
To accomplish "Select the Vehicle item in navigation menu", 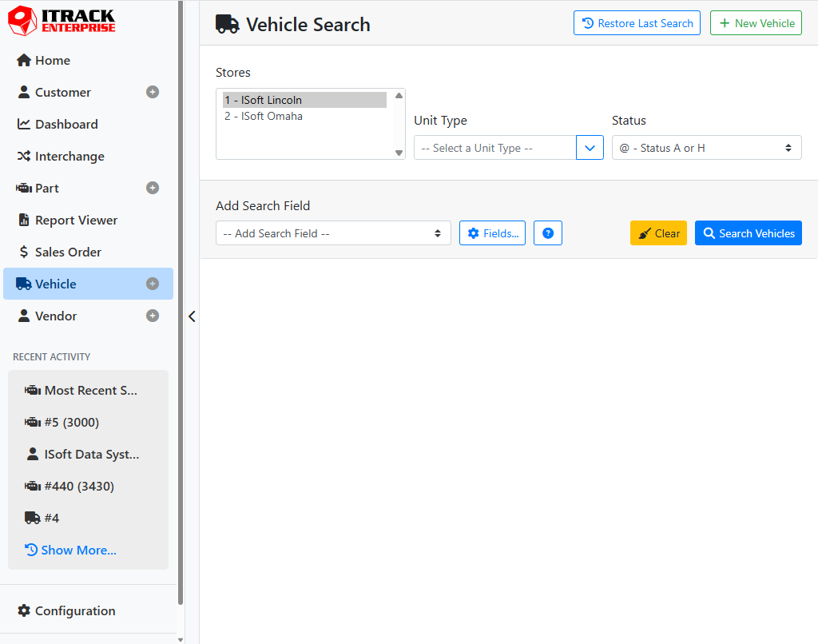I will click(x=54, y=284).
